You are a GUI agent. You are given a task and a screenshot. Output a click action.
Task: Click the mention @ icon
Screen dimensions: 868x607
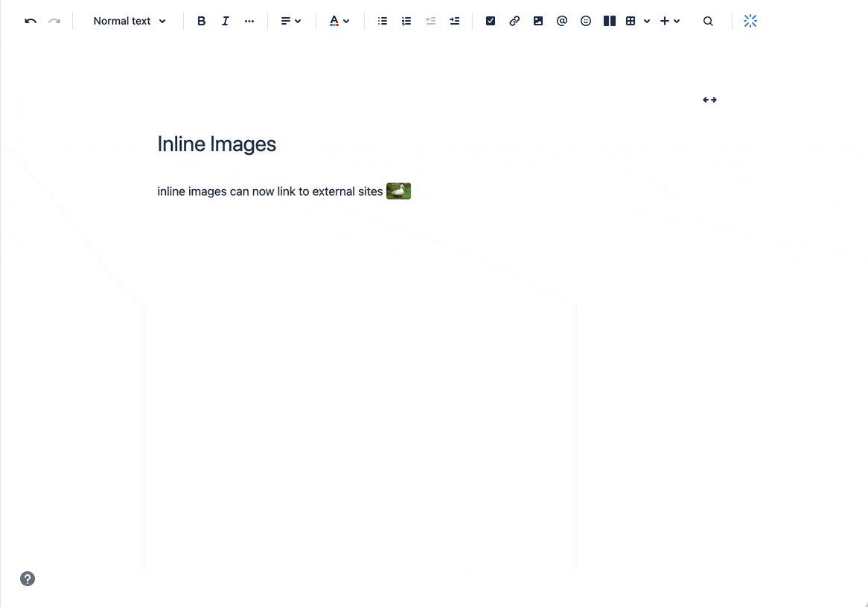click(x=562, y=21)
